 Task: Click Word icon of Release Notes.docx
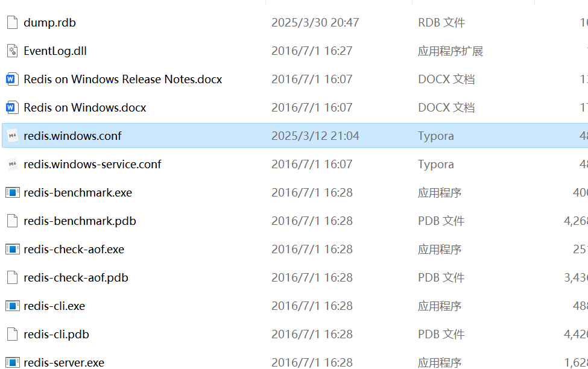click(12, 79)
